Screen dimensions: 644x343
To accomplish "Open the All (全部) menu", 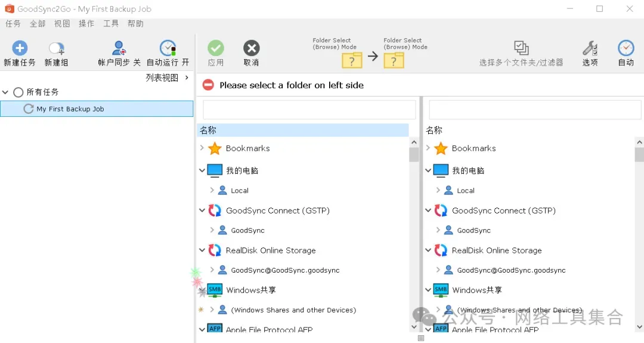I will coord(38,23).
